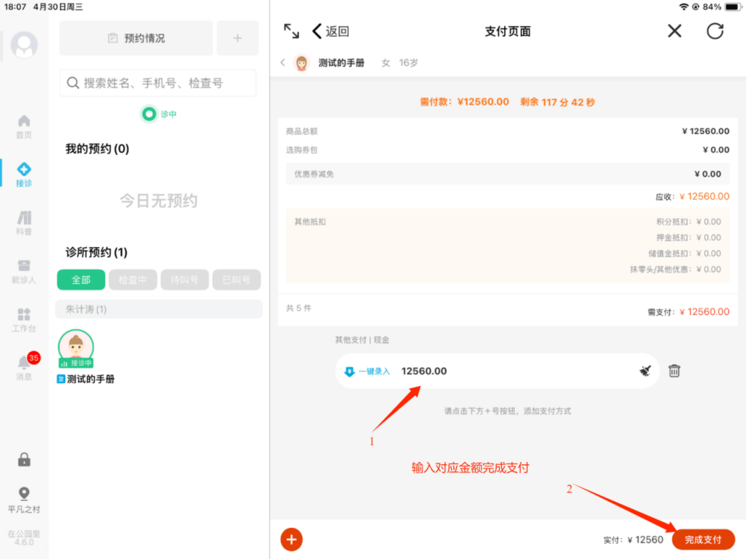This screenshot has width=747, height=560.
Task: Close the payment page with X
Action: [x=674, y=31]
